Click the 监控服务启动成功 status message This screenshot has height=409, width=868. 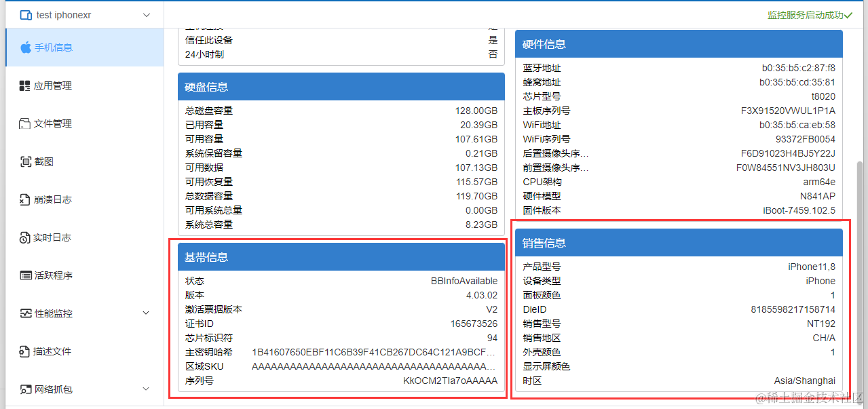pos(806,15)
